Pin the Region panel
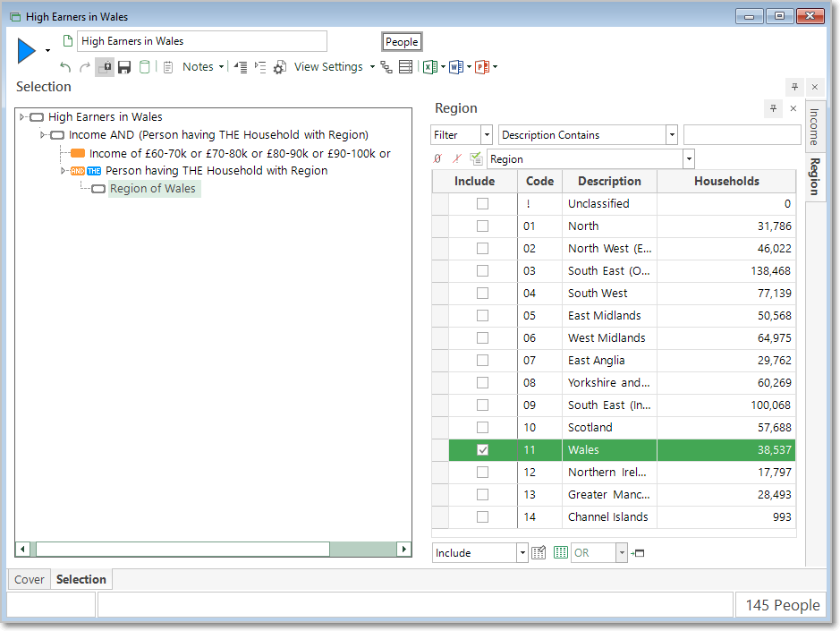The width and height of the screenshot is (840, 631). coord(773,108)
